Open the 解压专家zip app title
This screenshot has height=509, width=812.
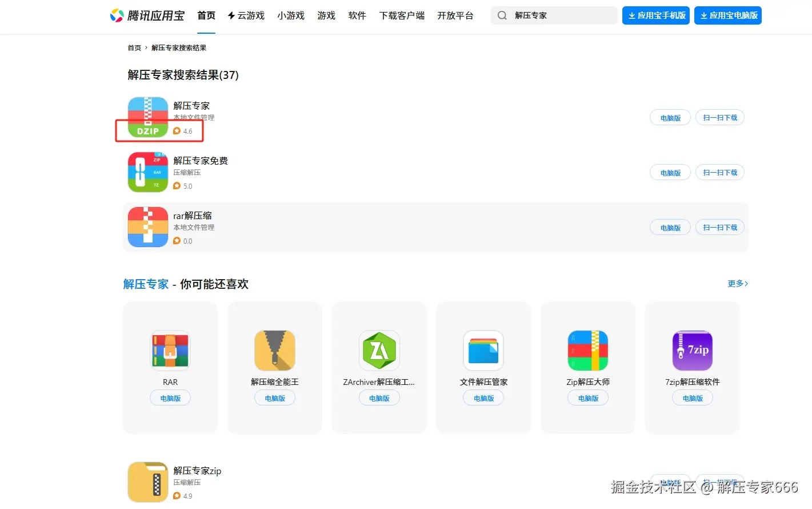coord(197,471)
